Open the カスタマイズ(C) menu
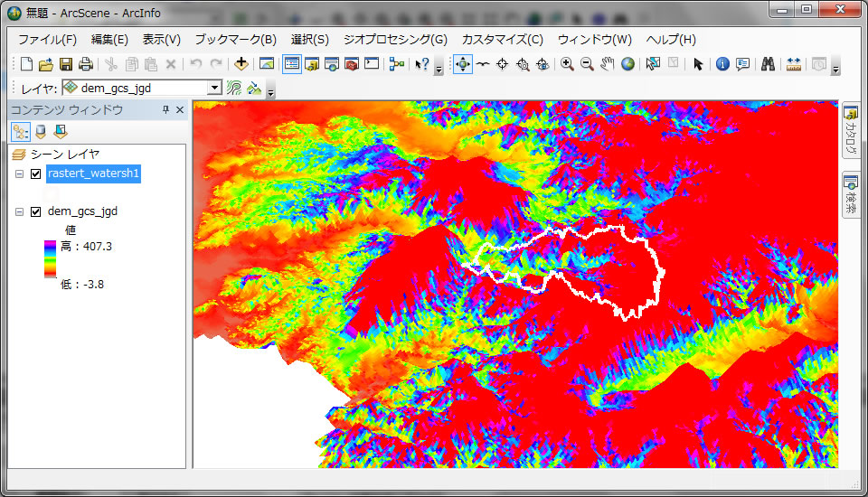Image resolution: width=868 pixels, height=497 pixels. tap(502, 40)
